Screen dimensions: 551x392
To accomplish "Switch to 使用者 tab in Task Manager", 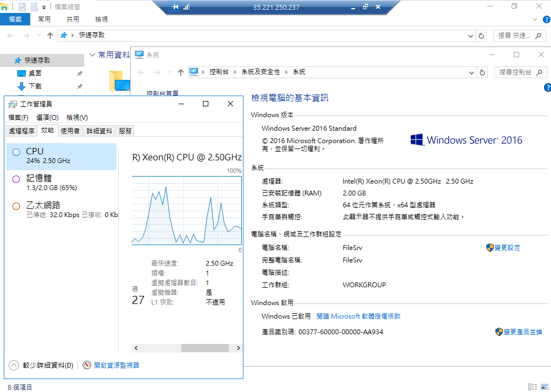I will click(70, 131).
